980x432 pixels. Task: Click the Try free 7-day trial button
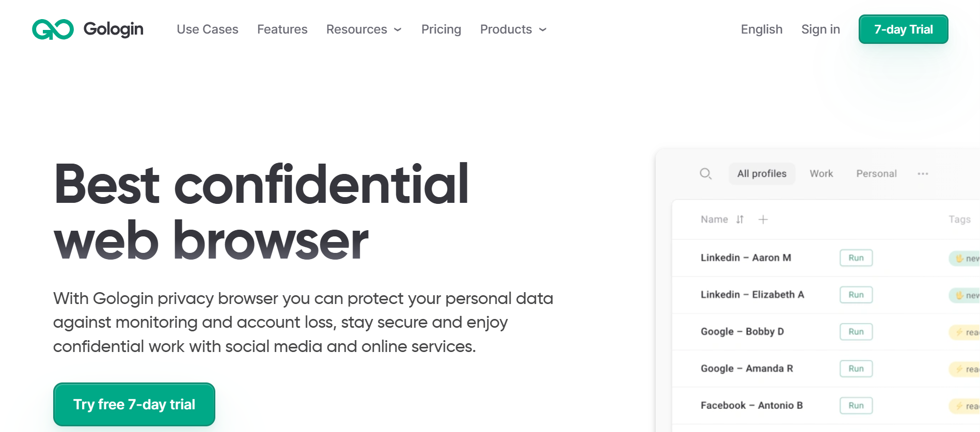[x=134, y=404]
